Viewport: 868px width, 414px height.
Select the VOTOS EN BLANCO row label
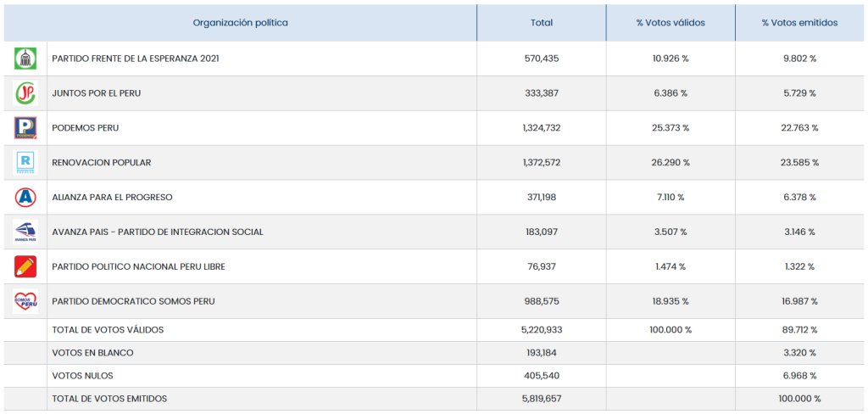pyautogui.click(x=92, y=353)
